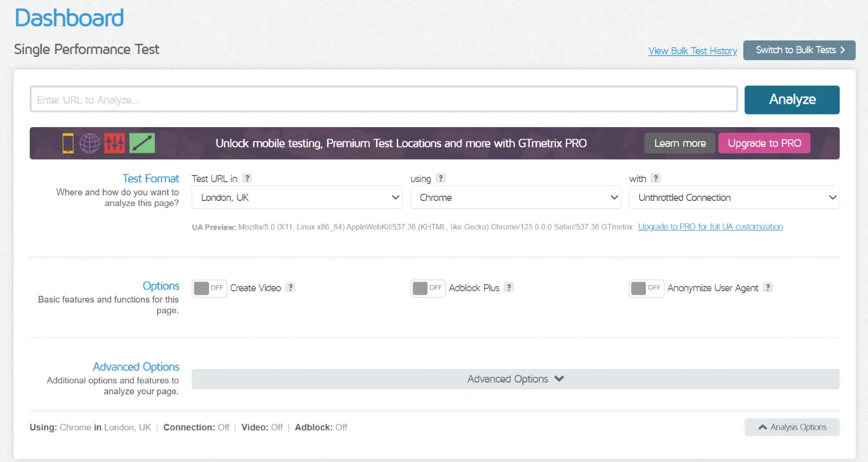Toggle Anonymize User Agent on
868x462 pixels.
(x=646, y=288)
